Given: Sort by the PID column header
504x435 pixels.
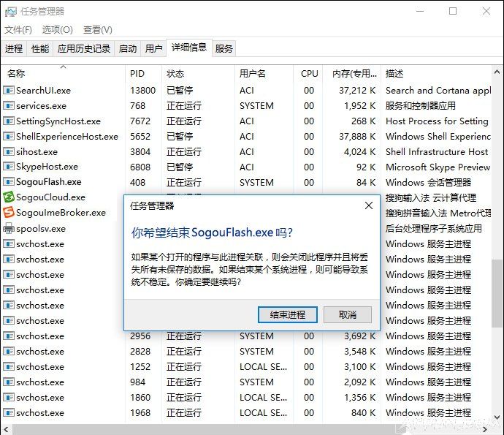Looking at the screenshot, I should click(137, 74).
